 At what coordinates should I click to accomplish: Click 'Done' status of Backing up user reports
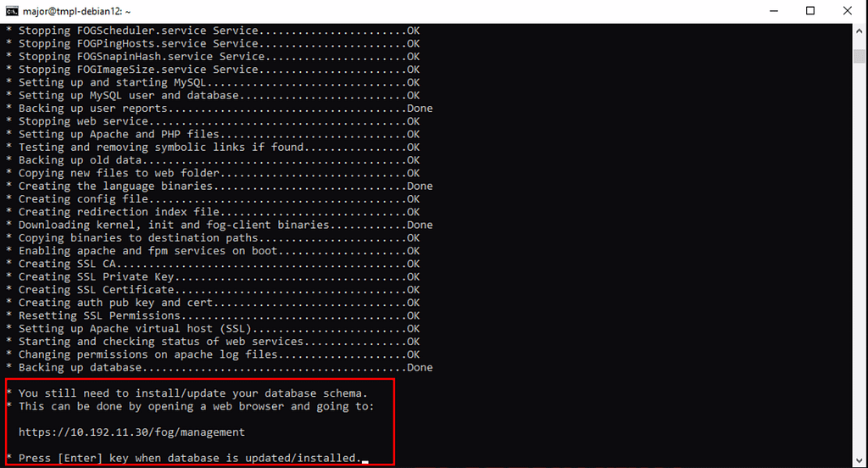(420, 109)
